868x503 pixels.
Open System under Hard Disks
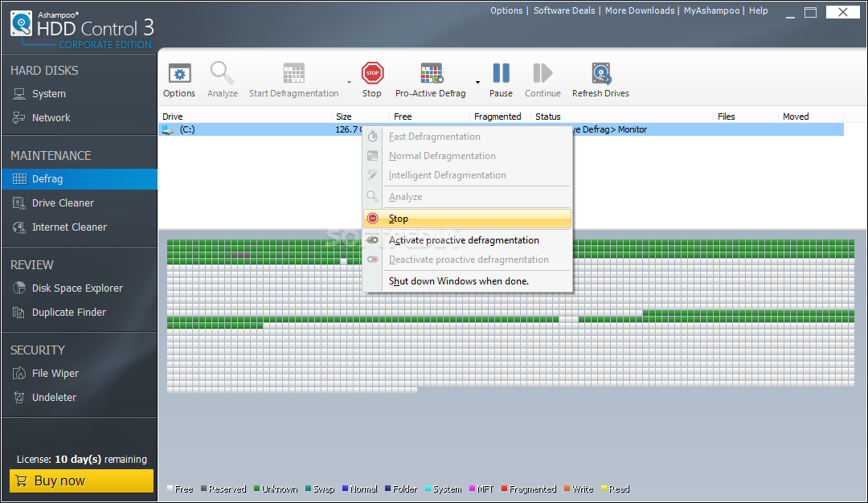click(x=80, y=94)
